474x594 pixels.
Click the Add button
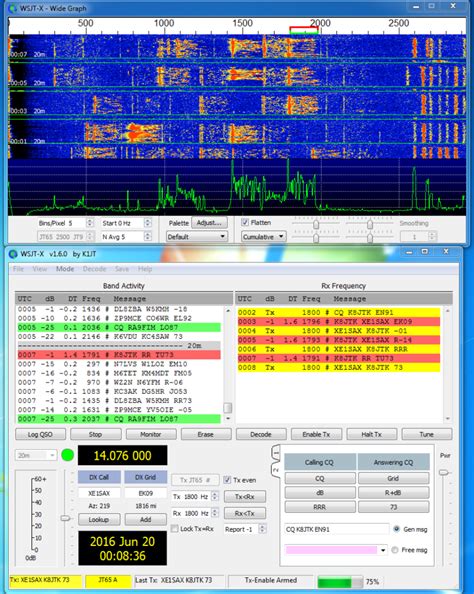pos(145,519)
